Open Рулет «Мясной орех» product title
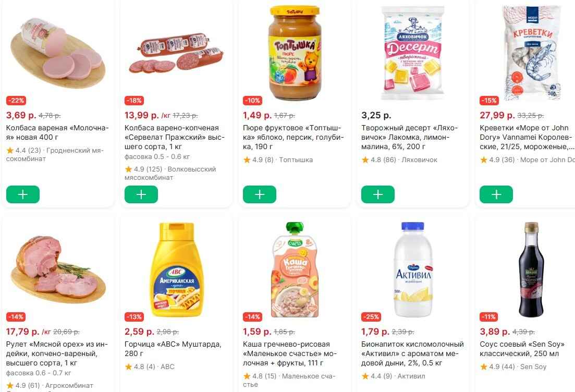Viewport: 575px width, 392px height. click(56, 353)
